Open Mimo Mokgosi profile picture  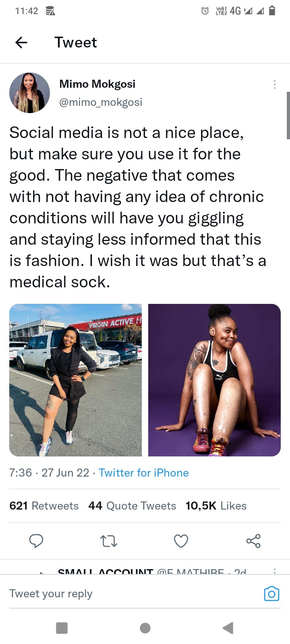[29, 93]
